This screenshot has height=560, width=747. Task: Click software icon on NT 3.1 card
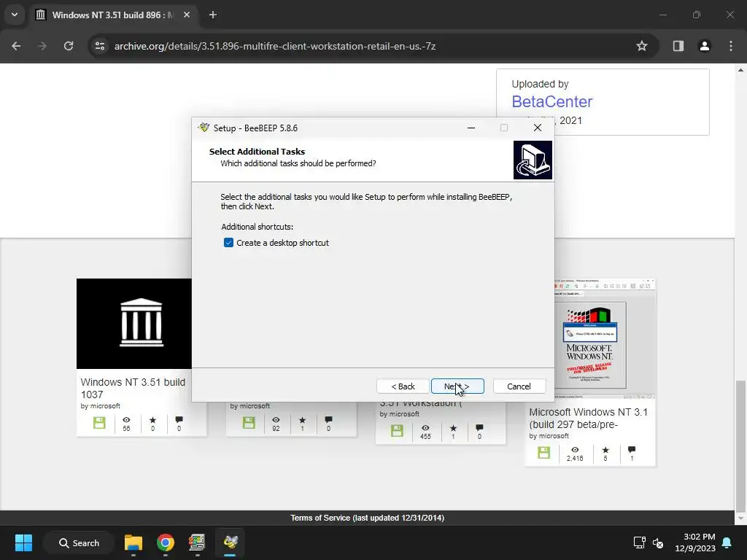(x=543, y=452)
